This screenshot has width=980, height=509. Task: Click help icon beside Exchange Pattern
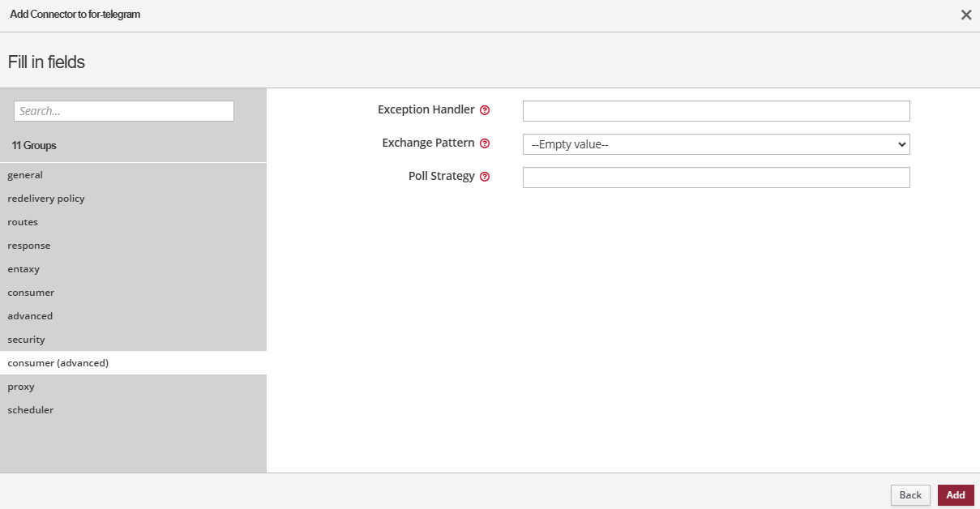pyautogui.click(x=485, y=143)
